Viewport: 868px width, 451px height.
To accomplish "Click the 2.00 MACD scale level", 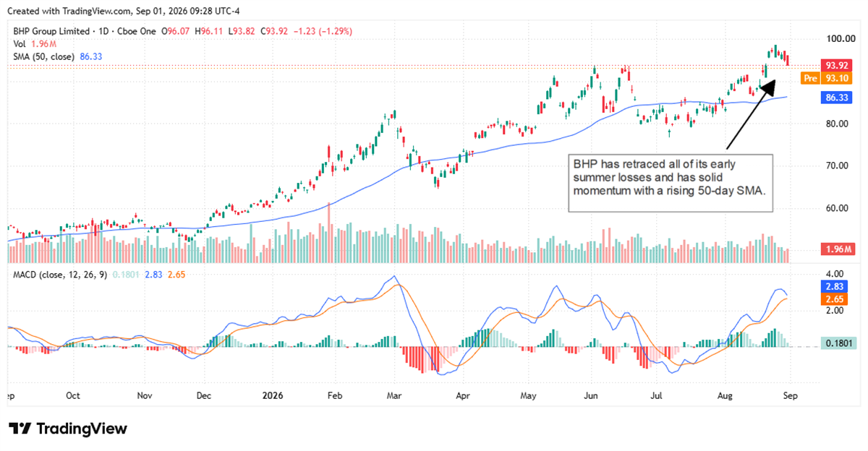I will tap(837, 311).
